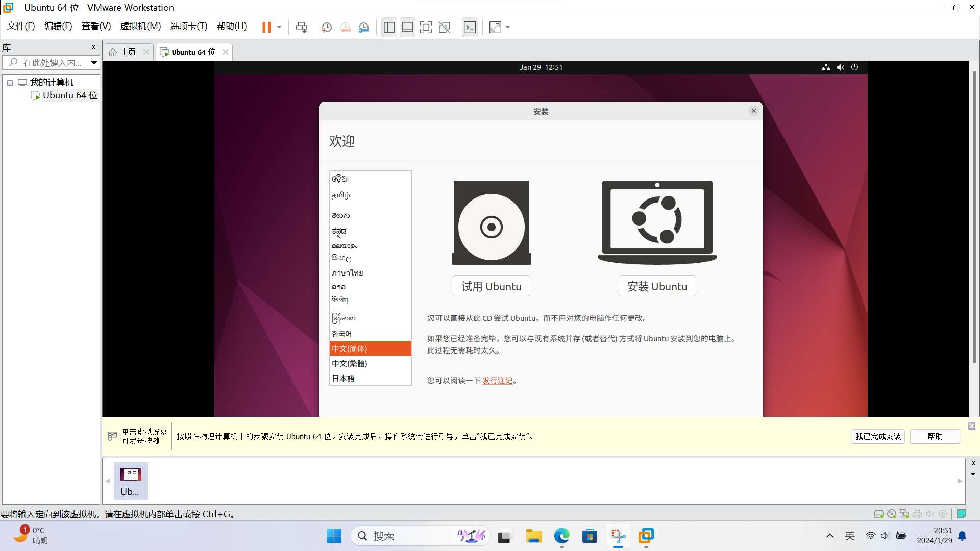980x551 pixels.
Task: Click the Unity mode toolbar icon
Action: (x=445, y=28)
